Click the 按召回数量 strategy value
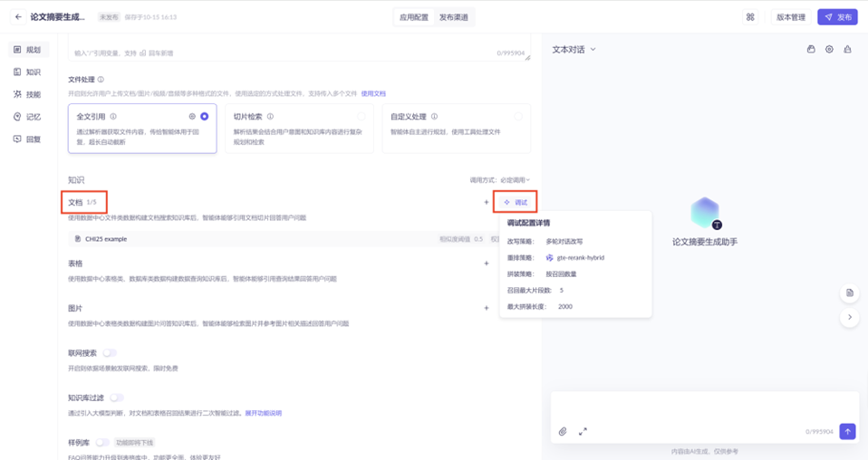 pos(561,274)
